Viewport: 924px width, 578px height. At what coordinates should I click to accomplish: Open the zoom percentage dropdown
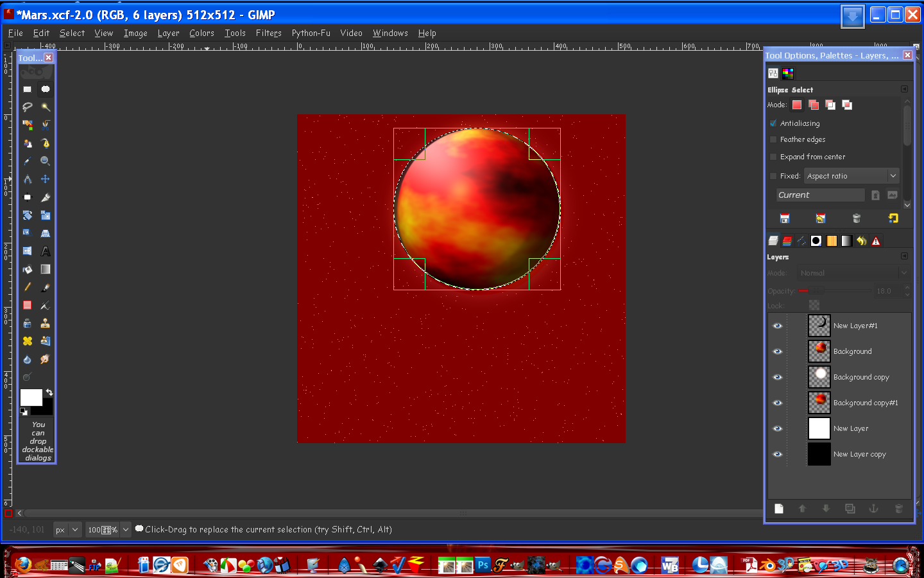point(126,530)
